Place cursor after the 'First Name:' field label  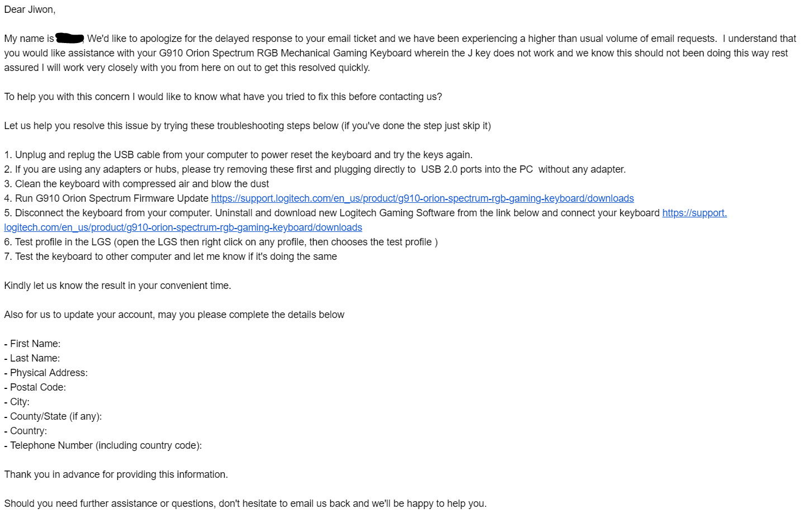point(63,344)
